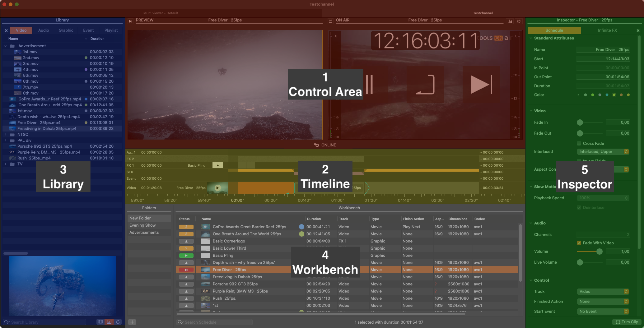
Task: Click the TV icon next to ON AIR
Action: pyautogui.click(x=330, y=21)
